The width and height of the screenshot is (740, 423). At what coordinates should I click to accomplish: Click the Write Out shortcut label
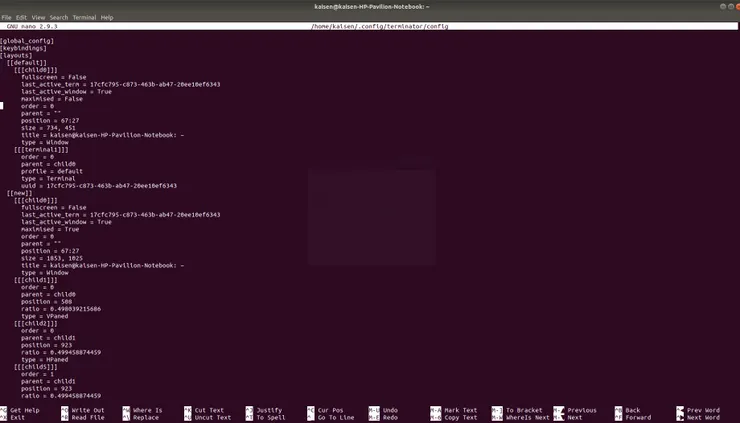[x=88, y=410]
